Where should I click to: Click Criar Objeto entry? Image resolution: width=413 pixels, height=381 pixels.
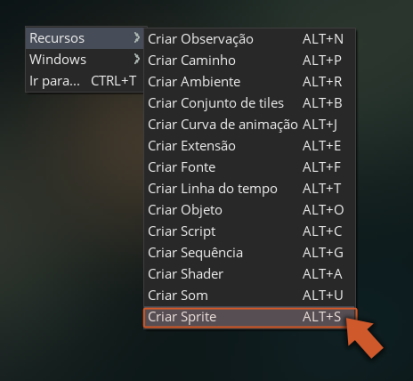tap(250, 210)
